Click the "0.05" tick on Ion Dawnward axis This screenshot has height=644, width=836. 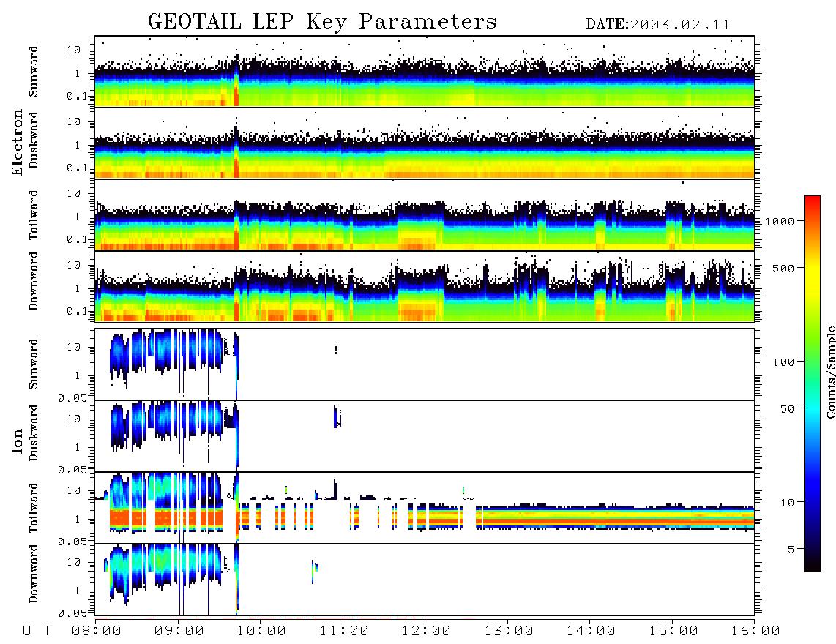(72, 613)
